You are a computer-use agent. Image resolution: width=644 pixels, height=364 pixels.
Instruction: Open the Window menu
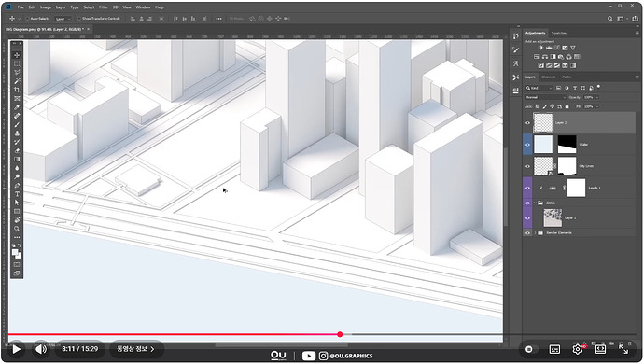click(143, 7)
